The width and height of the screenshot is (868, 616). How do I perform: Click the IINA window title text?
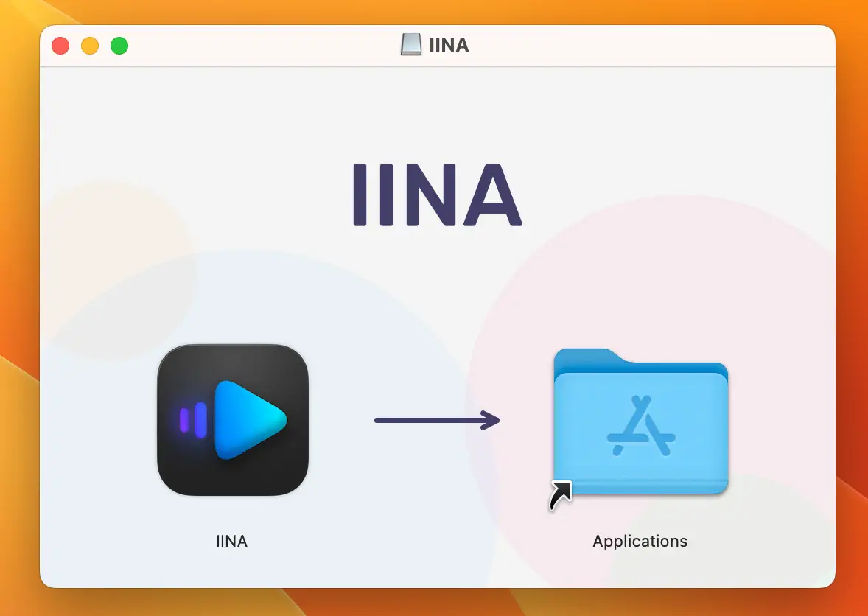[449, 45]
